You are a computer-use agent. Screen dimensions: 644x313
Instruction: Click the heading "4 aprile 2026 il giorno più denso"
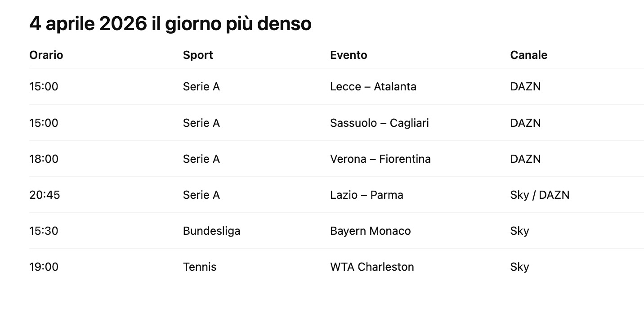click(170, 24)
